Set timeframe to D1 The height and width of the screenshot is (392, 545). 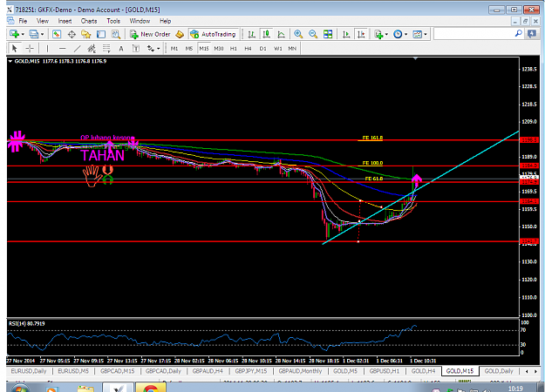[262, 48]
